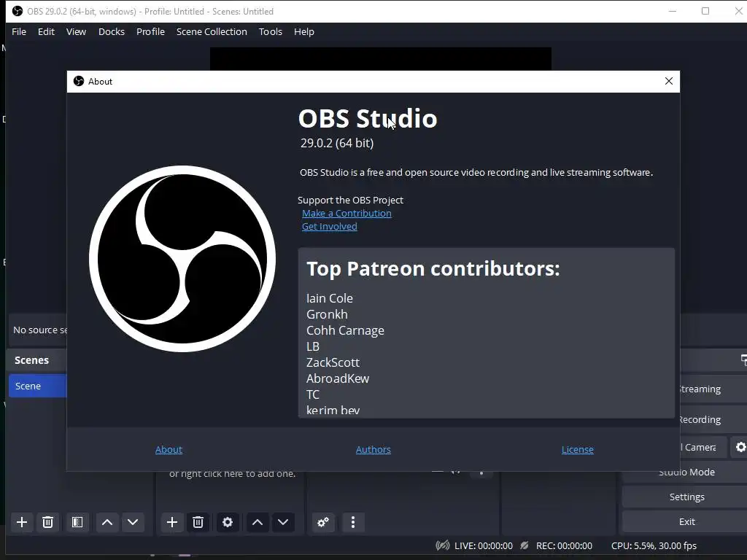Move scene up with the arrow icon
This screenshot has width=747, height=560.
pyautogui.click(x=107, y=522)
